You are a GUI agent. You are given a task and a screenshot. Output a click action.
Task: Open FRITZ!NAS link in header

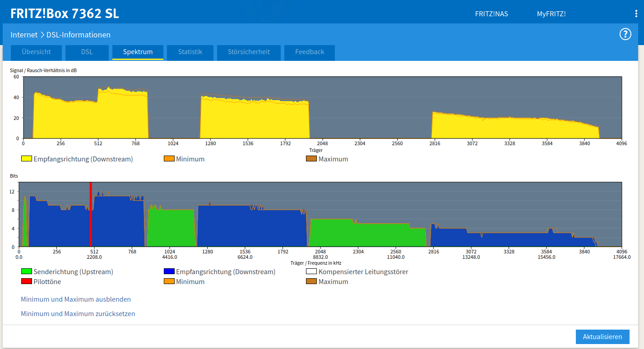[491, 14]
